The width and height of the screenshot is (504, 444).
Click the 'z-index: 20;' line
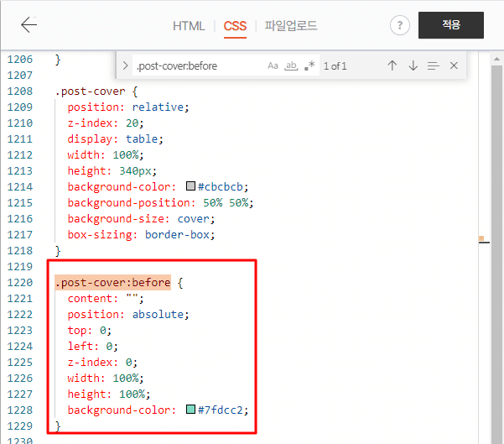106,123
